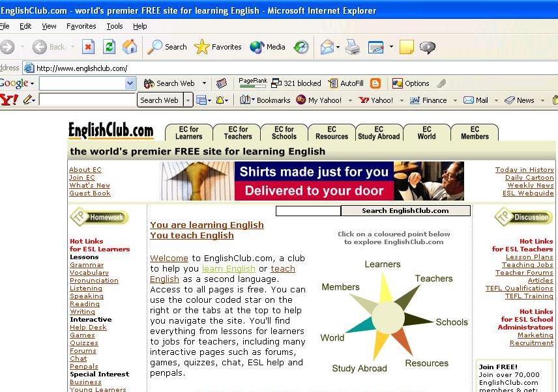Screen dimensions: 558x392
Task: Open the Edit menu
Action: pos(25,26)
